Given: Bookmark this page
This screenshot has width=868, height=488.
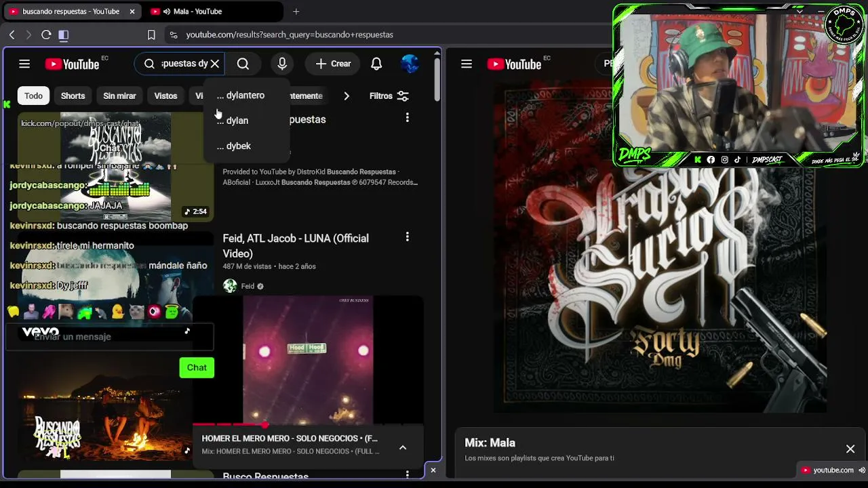Looking at the screenshot, I should coord(151,35).
